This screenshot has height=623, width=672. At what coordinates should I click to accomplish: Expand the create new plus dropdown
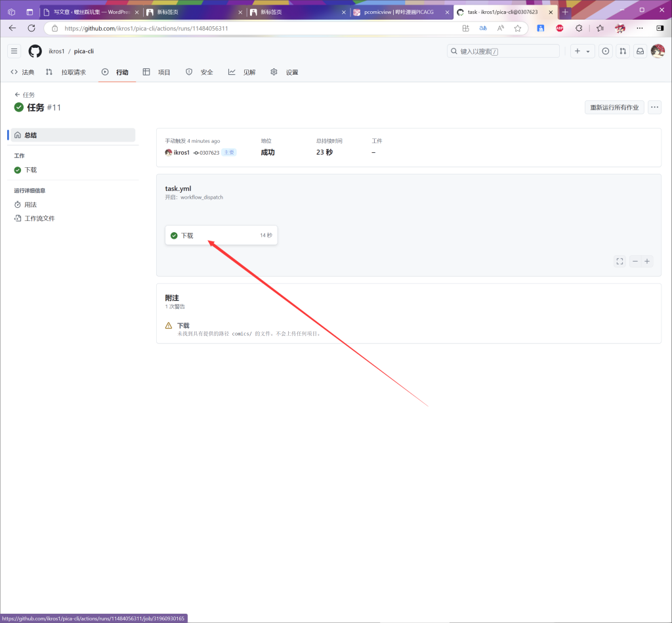tap(582, 51)
